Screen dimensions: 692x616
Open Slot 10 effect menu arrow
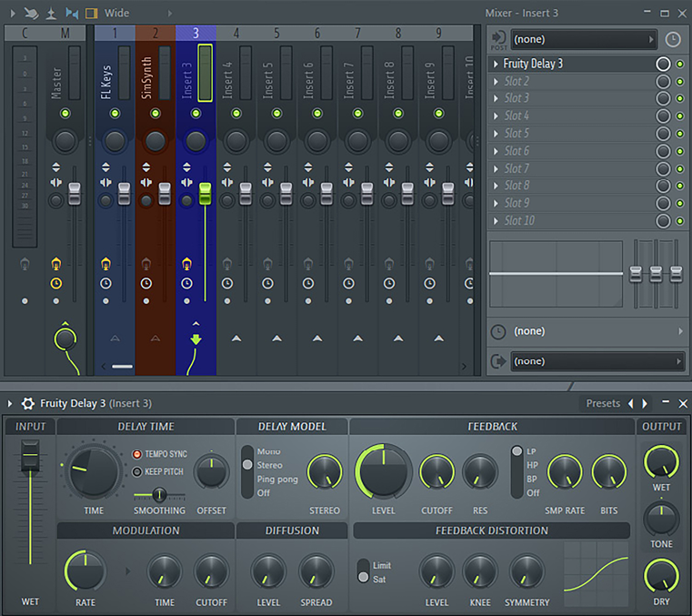(x=496, y=221)
